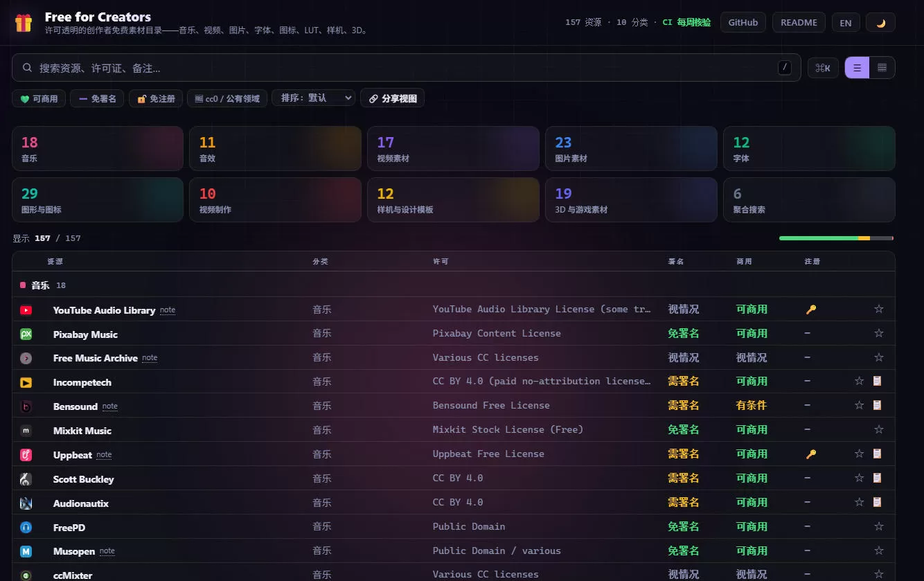Open the GitHub link in the header

(743, 22)
